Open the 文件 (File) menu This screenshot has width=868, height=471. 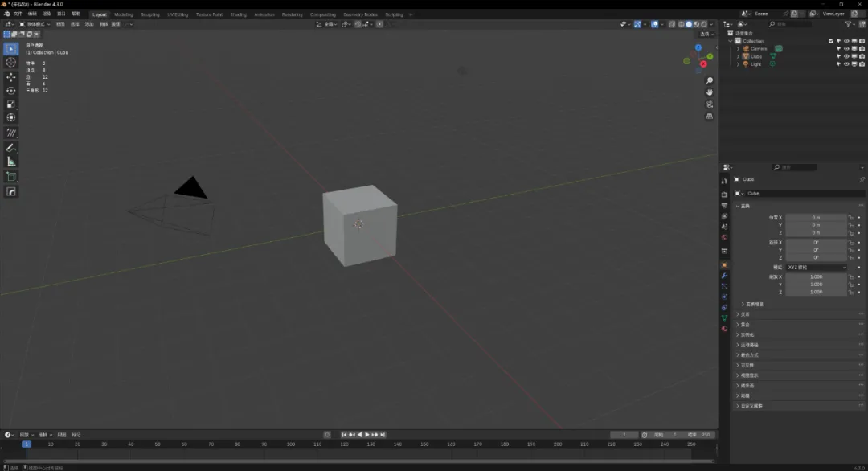click(x=18, y=14)
